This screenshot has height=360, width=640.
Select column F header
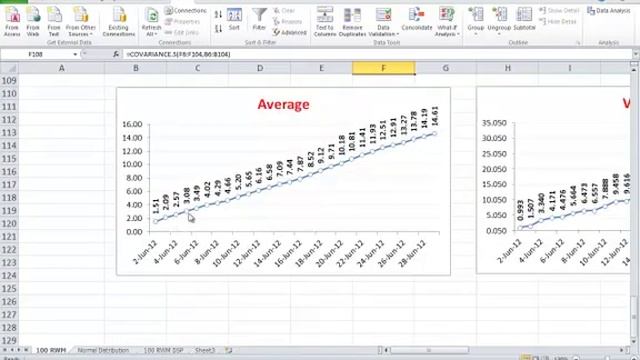pos(384,68)
